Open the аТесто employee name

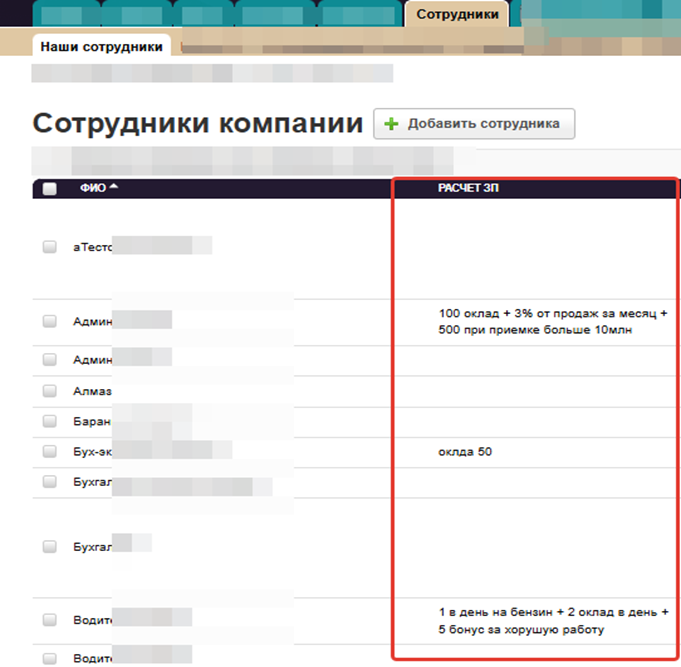point(93,247)
